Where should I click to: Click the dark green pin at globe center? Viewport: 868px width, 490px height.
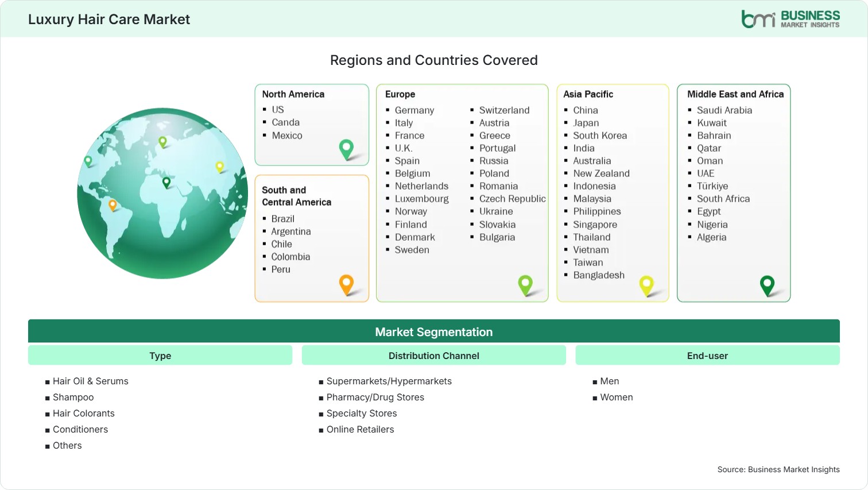tap(166, 183)
